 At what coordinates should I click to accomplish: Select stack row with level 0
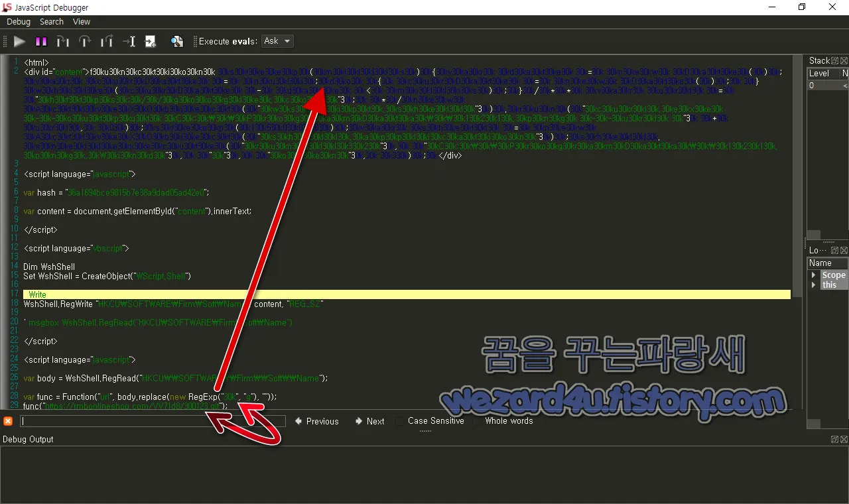click(827, 85)
